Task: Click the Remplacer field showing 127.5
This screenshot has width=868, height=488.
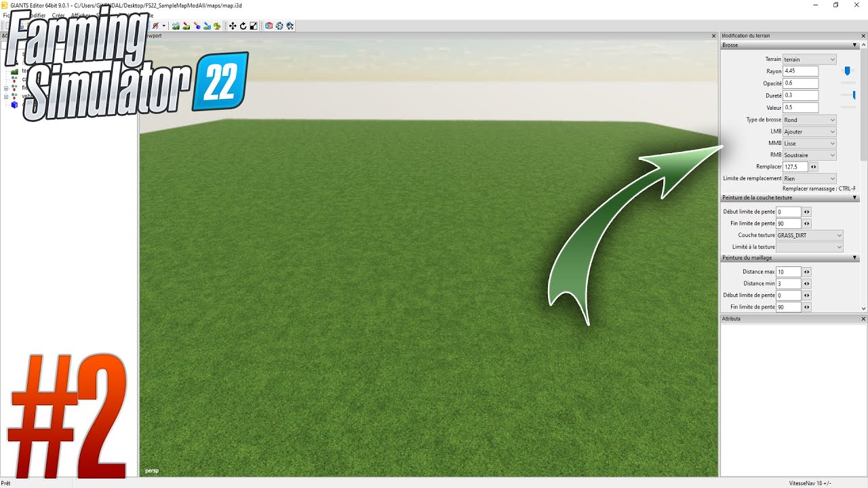Action: [795, 167]
